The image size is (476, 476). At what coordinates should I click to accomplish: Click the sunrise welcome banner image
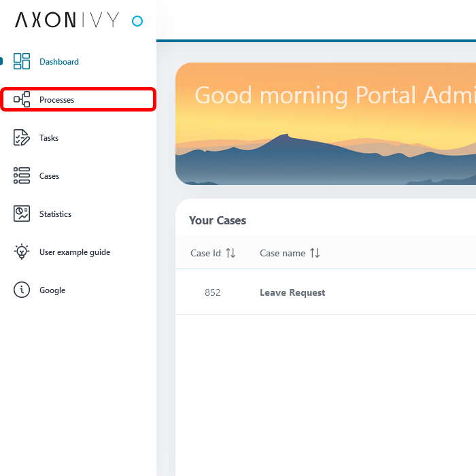point(326,124)
